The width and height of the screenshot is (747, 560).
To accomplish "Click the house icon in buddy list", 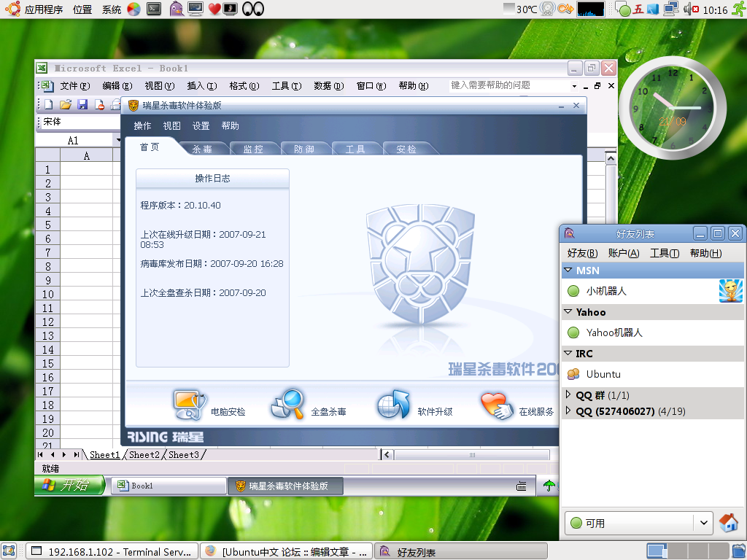I will (729, 523).
